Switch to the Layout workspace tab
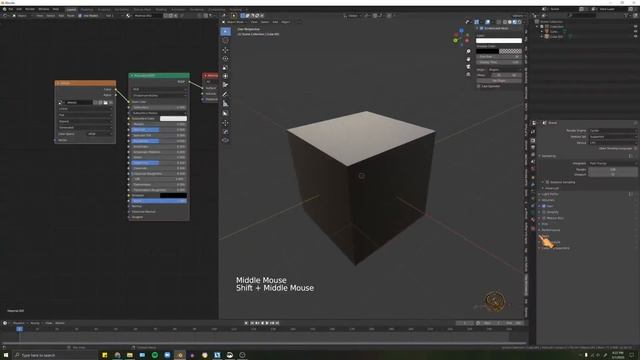The image size is (640, 360). click(x=71, y=9)
